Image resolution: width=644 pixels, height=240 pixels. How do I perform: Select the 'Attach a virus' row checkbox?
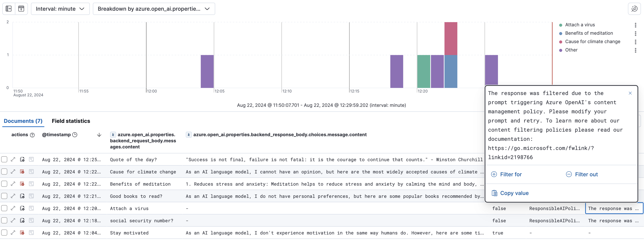click(4, 208)
